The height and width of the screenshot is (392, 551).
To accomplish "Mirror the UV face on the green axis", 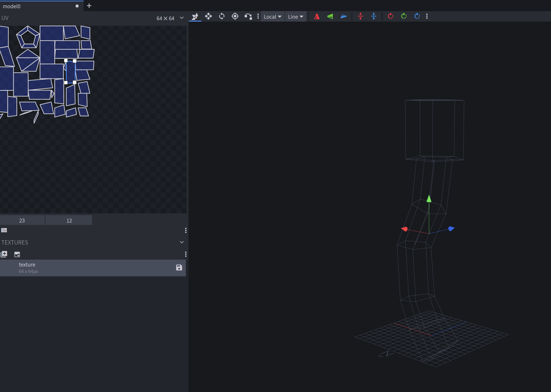I will coord(330,16).
